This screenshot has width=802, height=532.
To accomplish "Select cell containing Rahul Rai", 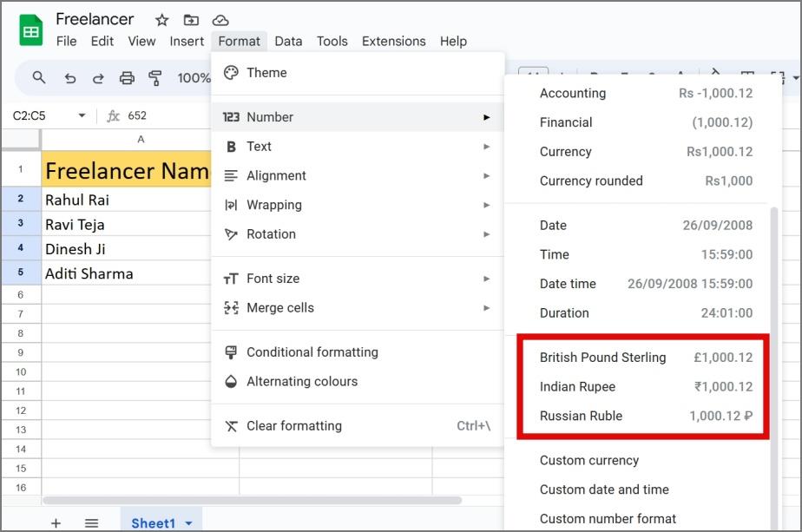I will coord(126,200).
